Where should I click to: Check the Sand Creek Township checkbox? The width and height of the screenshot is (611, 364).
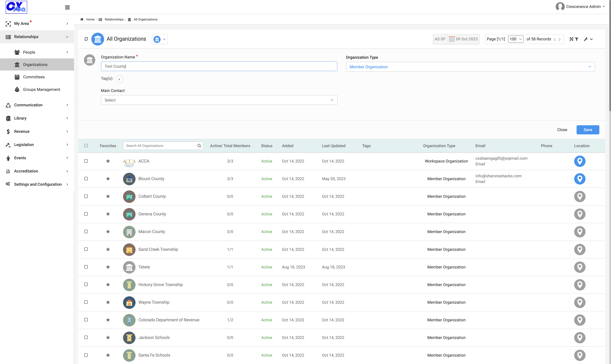coord(86,249)
